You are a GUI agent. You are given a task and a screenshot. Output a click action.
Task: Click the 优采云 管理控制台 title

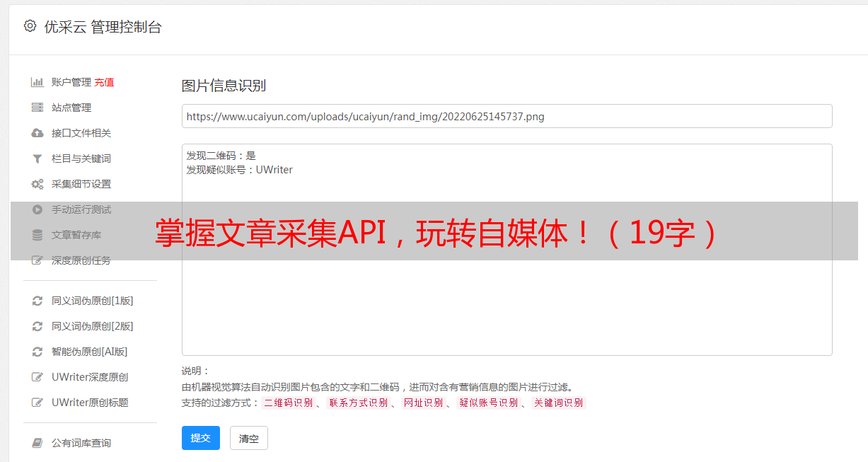103,27
